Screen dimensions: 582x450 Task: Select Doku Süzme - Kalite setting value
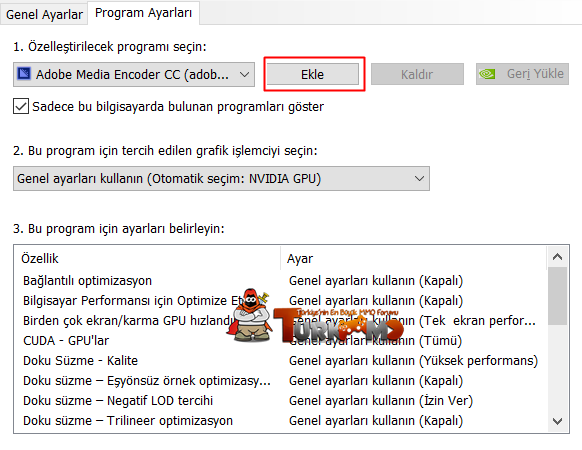click(x=413, y=361)
